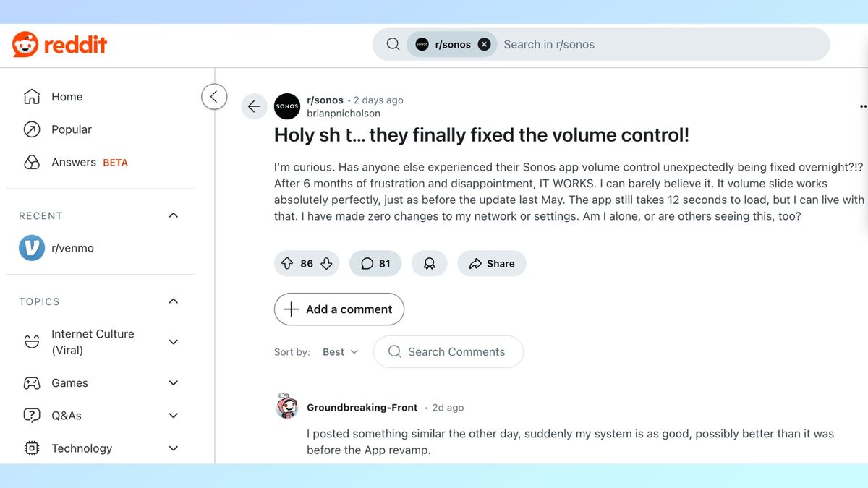Image resolution: width=868 pixels, height=488 pixels.
Task: Open Answers BETA in the sidebar
Action: click(74, 162)
